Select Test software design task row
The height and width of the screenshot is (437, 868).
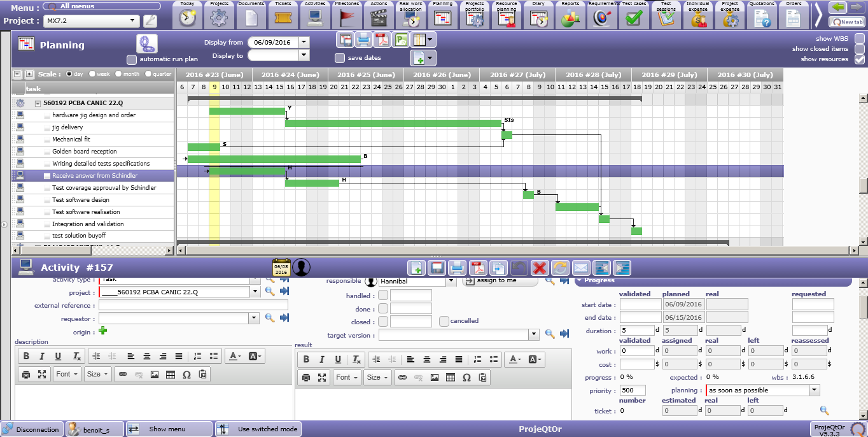coord(81,199)
